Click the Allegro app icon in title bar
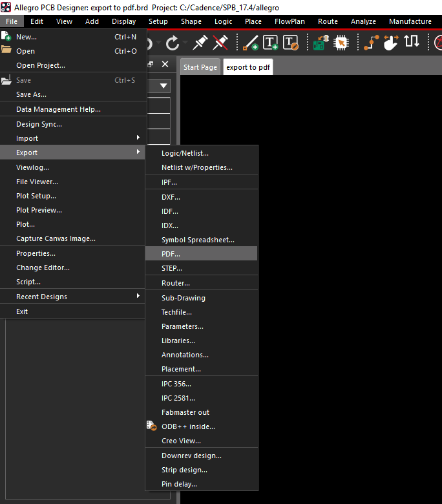442x504 pixels. point(6,7)
